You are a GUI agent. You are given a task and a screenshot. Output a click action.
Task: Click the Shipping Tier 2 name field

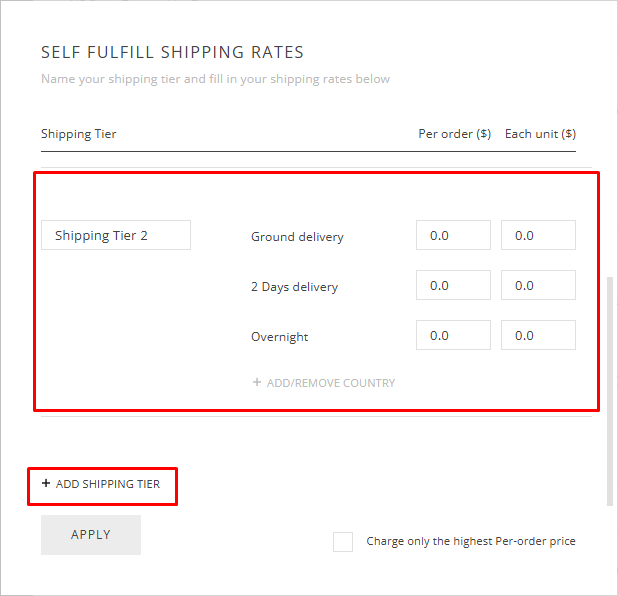(x=116, y=236)
